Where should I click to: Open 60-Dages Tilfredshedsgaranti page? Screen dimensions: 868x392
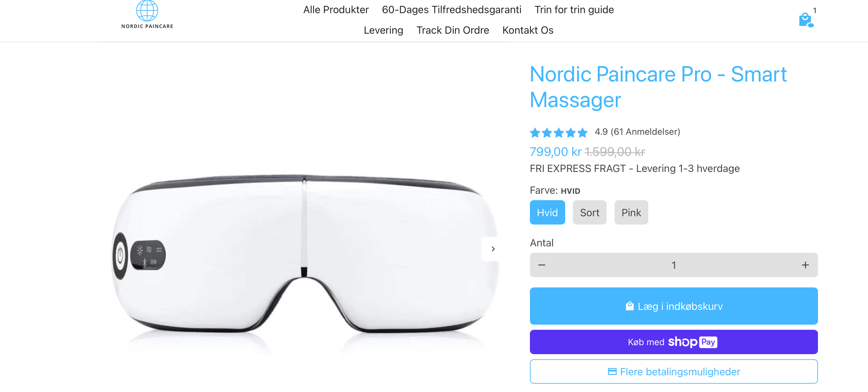tap(452, 10)
